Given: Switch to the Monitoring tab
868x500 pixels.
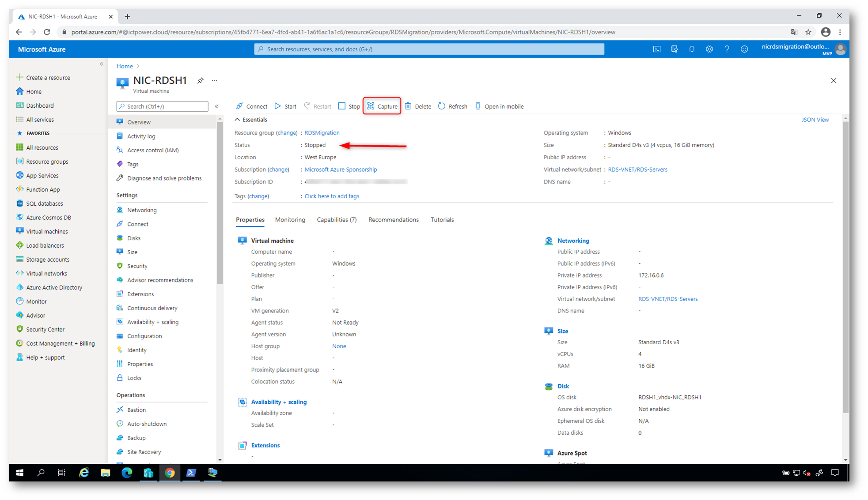Looking at the screenshot, I should point(290,220).
